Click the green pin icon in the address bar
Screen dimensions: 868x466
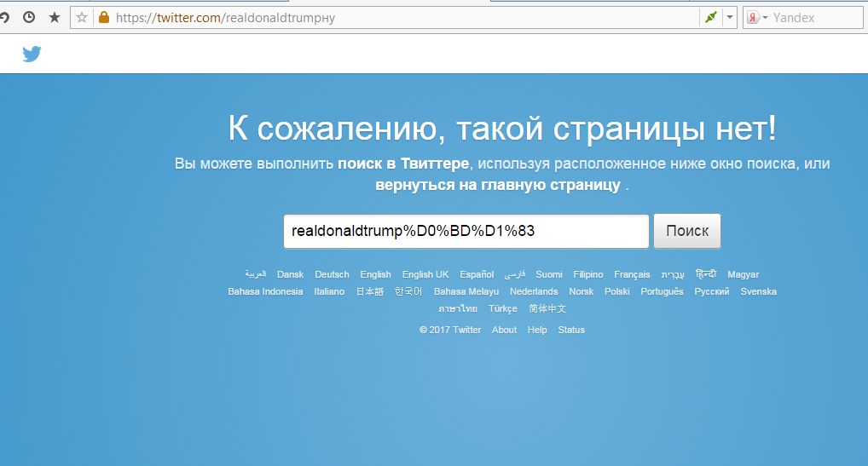tap(711, 17)
